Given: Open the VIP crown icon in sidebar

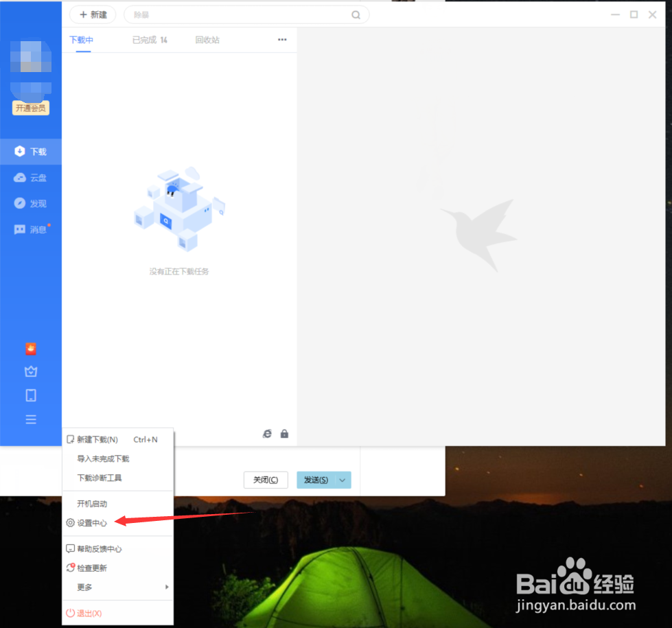Looking at the screenshot, I should tap(30, 371).
